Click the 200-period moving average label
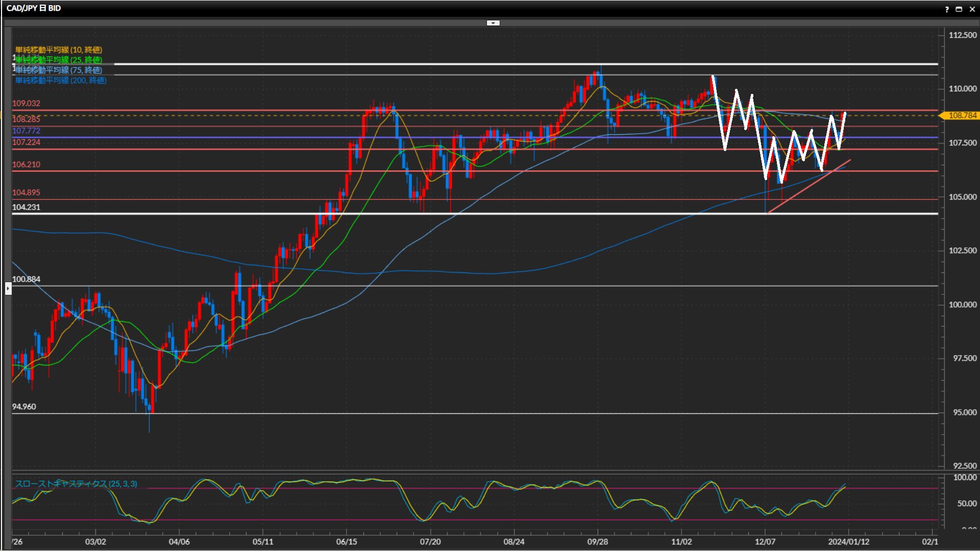Screen dimensions: 980x551 click(x=61, y=80)
